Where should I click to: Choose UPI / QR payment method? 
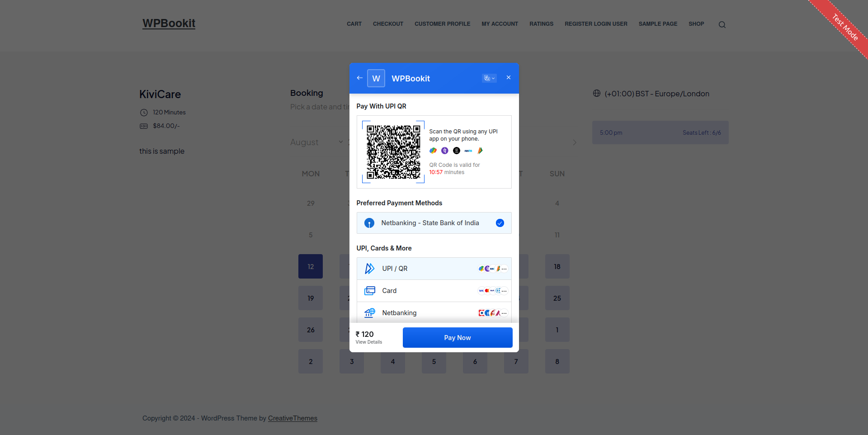(434, 269)
